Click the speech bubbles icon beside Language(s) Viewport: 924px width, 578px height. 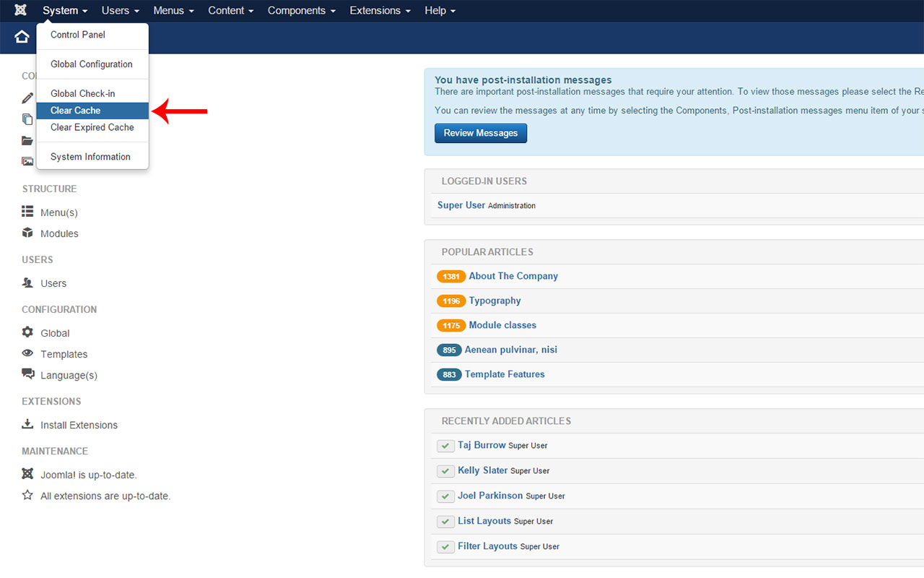28,374
